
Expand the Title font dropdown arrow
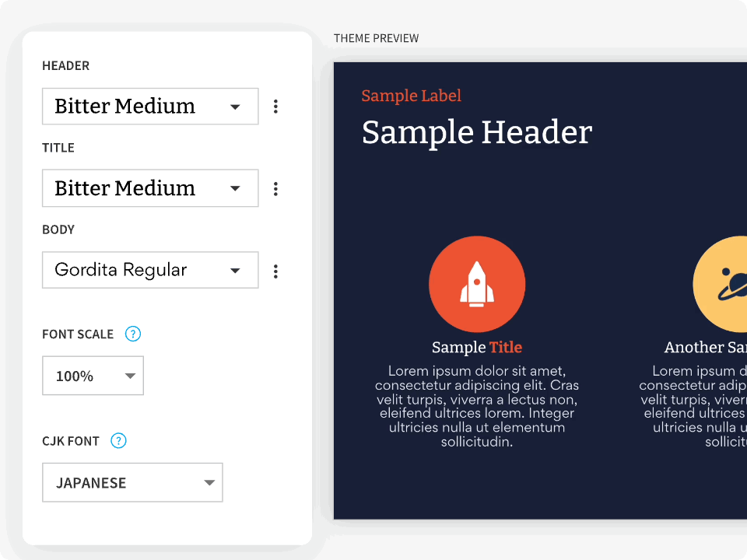tap(235, 188)
